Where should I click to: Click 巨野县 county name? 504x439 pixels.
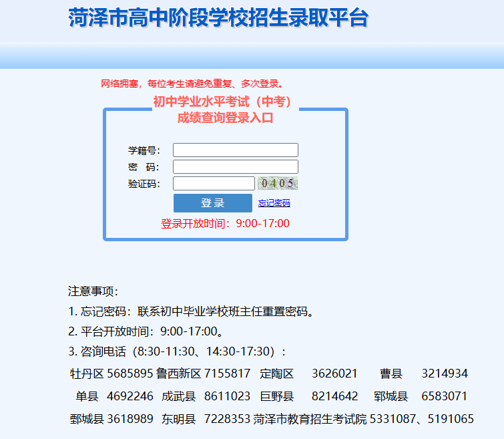point(277,396)
